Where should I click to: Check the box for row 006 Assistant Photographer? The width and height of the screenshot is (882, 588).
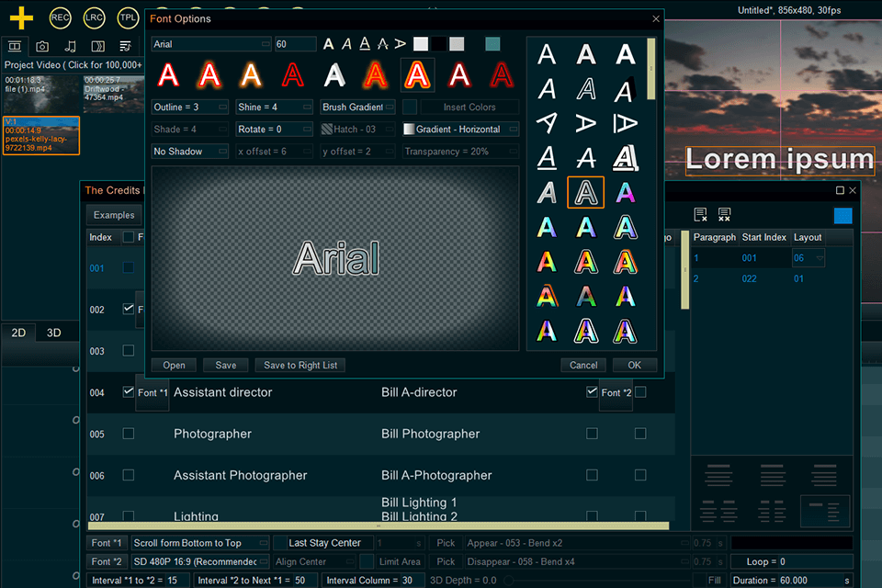point(129,475)
